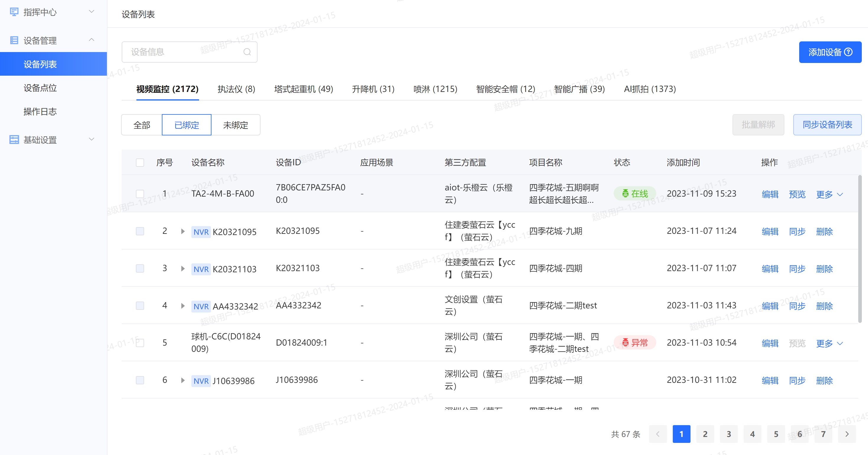
Task: Select 设备列表 sidebar item
Action: point(53,64)
